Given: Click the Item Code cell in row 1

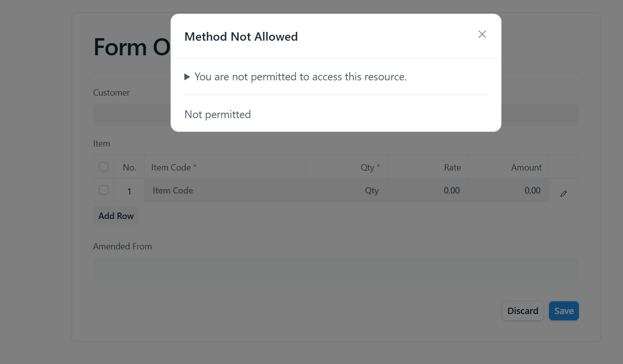Looking at the screenshot, I should [225, 190].
